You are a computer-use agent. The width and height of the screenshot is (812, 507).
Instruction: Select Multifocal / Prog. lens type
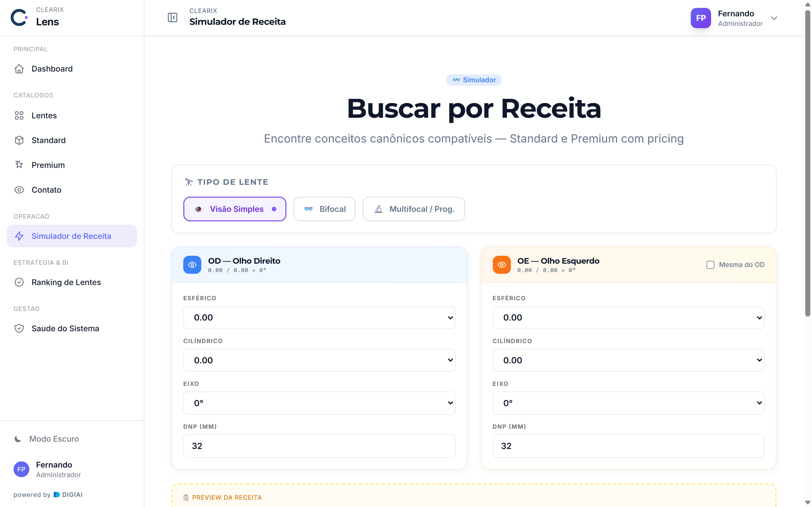pyautogui.click(x=414, y=209)
